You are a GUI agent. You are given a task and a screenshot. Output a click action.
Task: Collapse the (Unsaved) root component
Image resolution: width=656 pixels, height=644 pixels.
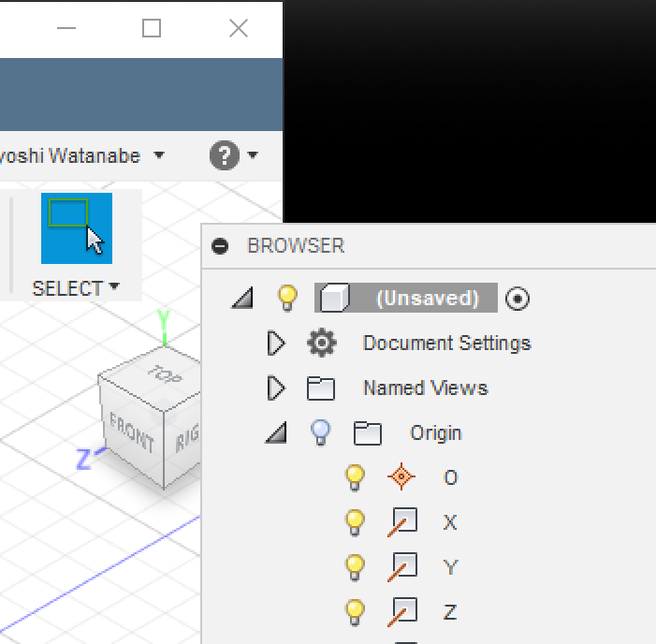pyautogui.click(x=243, y=299)
